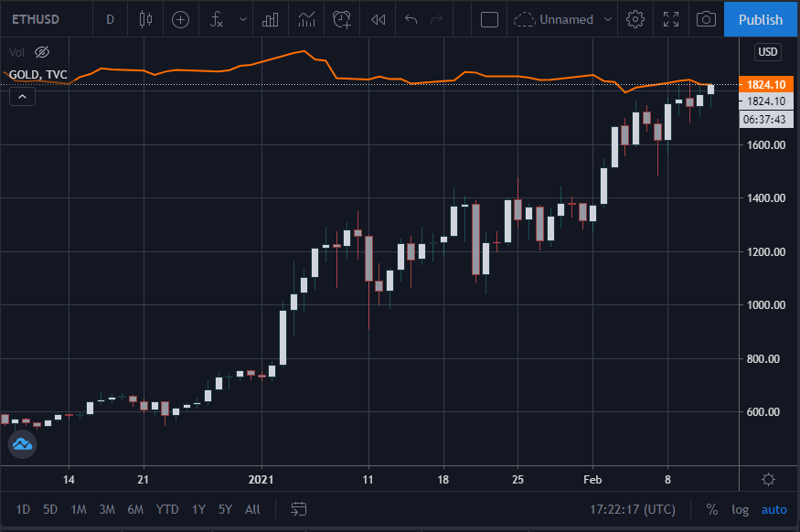This screenshot has width=800, height=532.
Task: Save the Unnamed chart layout
Action: (x=553, y=19)
